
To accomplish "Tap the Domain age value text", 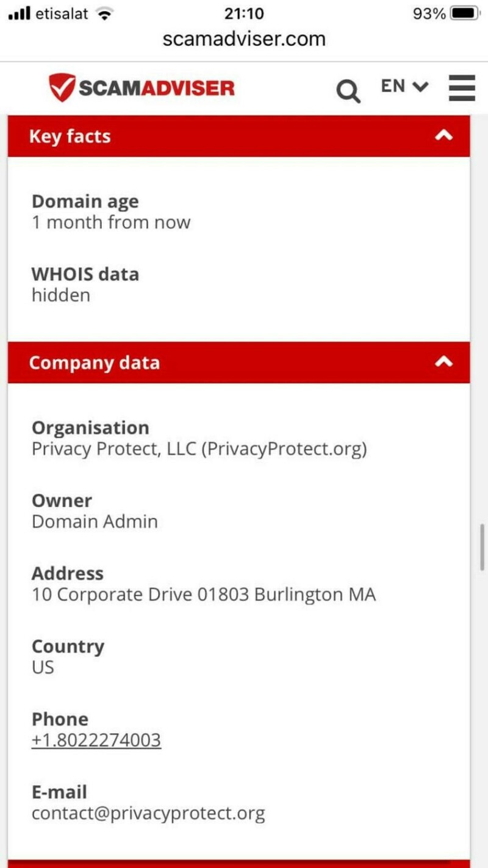I will pos(111,223).
